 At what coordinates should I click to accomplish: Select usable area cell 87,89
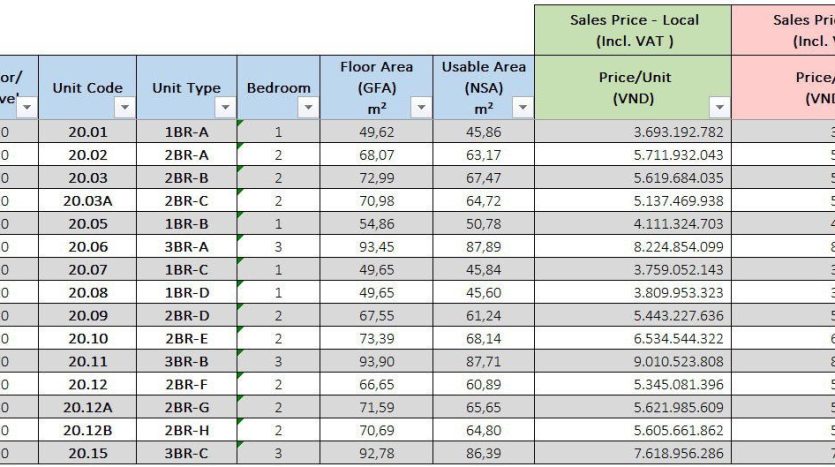(x=484, y=247)
